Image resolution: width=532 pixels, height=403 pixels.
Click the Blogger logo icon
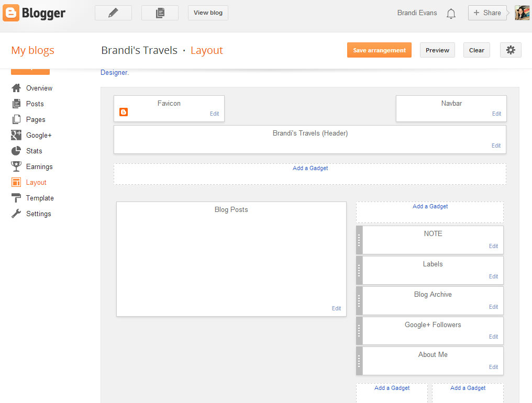tap(10, 13)
